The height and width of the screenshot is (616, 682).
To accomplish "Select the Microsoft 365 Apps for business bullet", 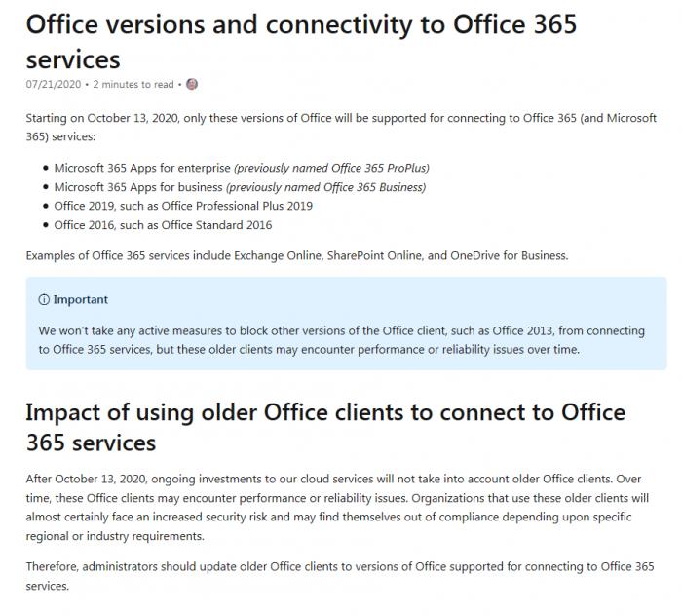I will point(240,187).
